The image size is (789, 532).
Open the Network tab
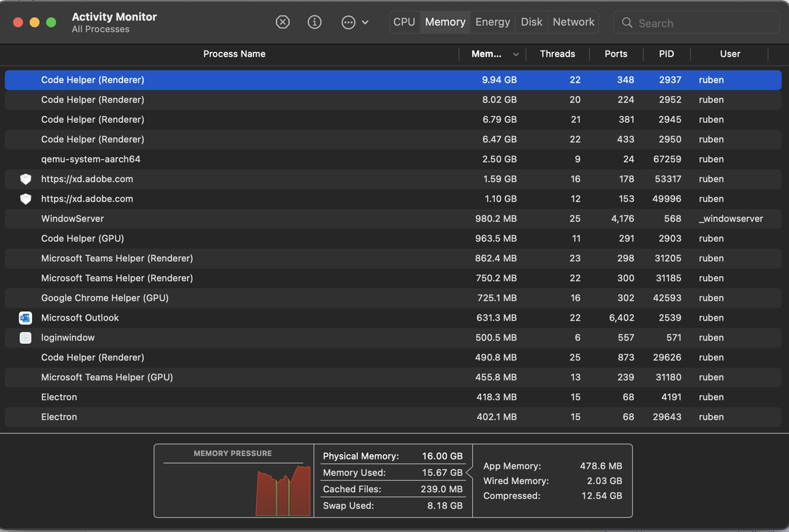(573, 22)
